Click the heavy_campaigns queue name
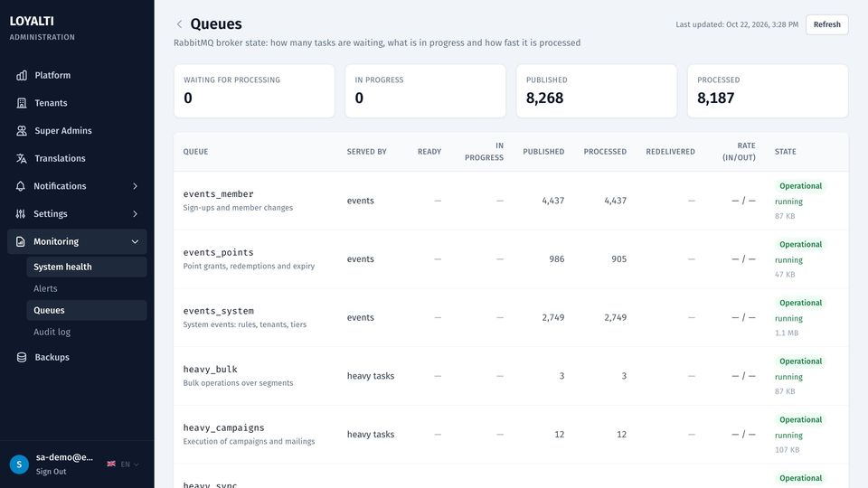Screen dimensions: 868x488 223,427
